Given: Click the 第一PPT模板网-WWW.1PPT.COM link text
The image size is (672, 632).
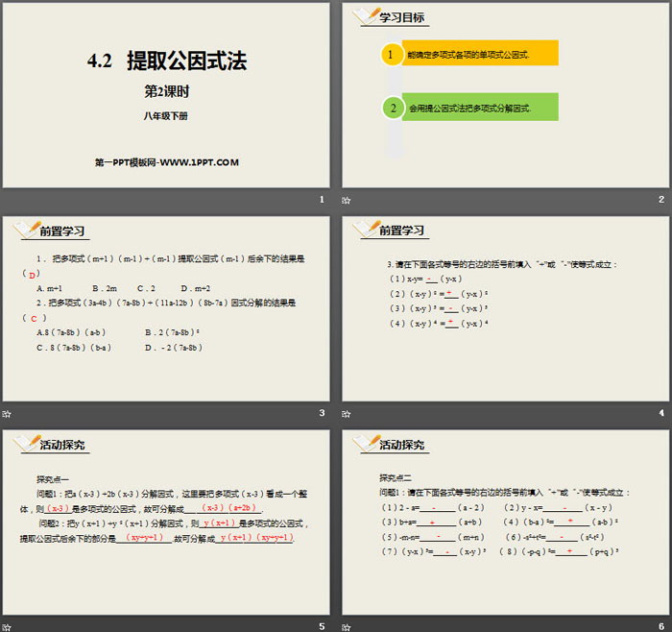Looking at the screenshot, I should [167, 162].
